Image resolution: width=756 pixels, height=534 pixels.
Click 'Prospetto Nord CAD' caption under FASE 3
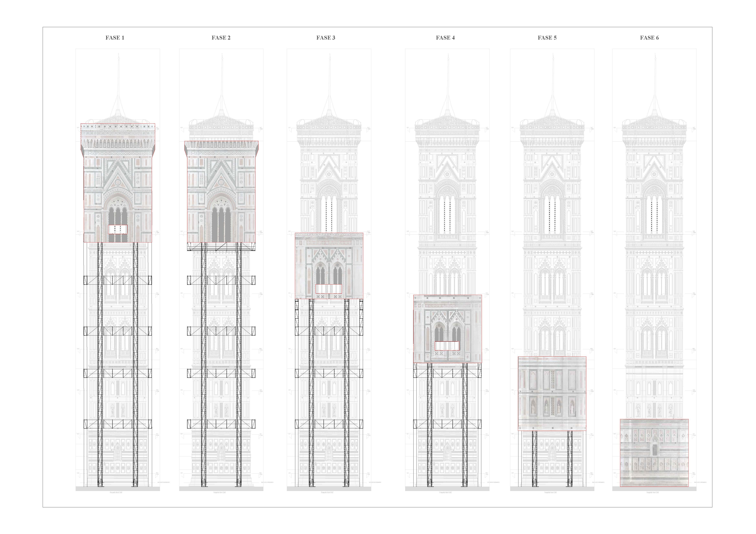(x=327, y=492)
